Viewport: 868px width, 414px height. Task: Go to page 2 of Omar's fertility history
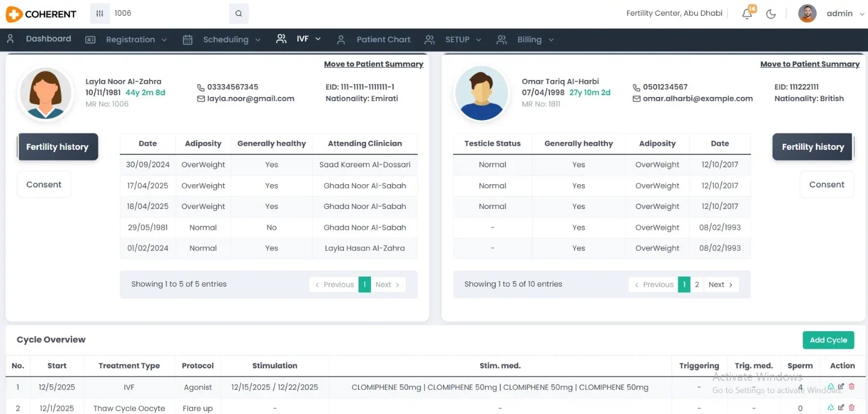697,284
